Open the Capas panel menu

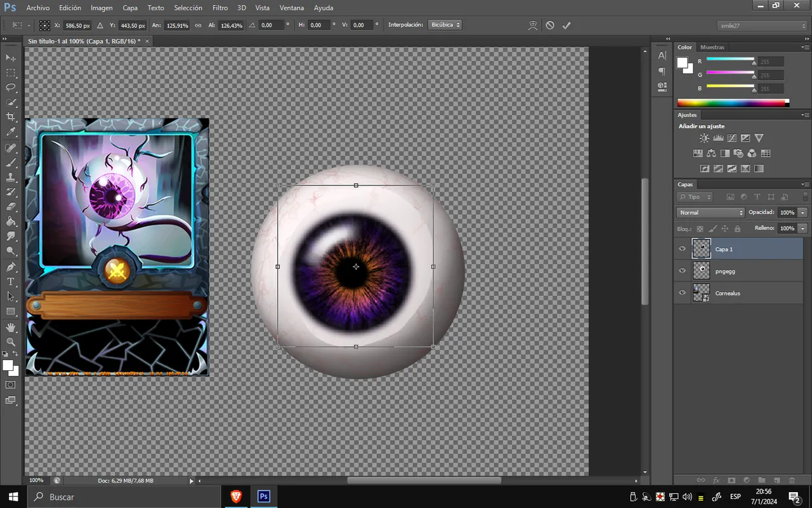coord(804,184)
